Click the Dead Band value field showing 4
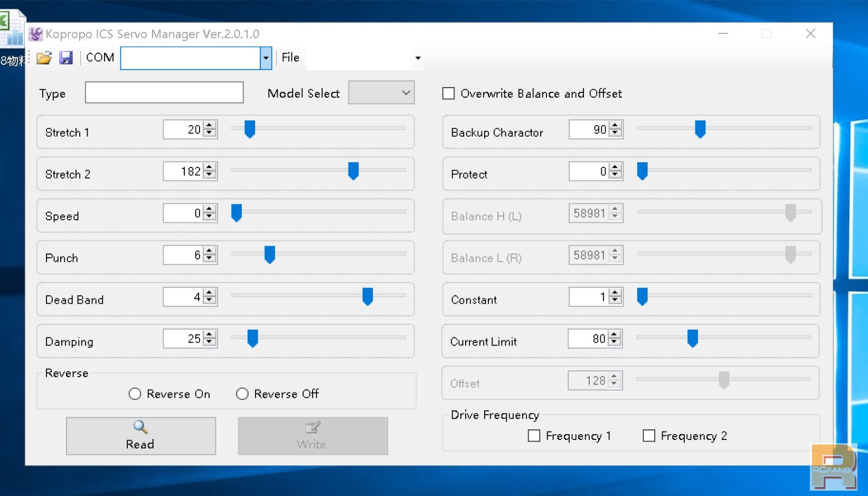 click(184, 297)
